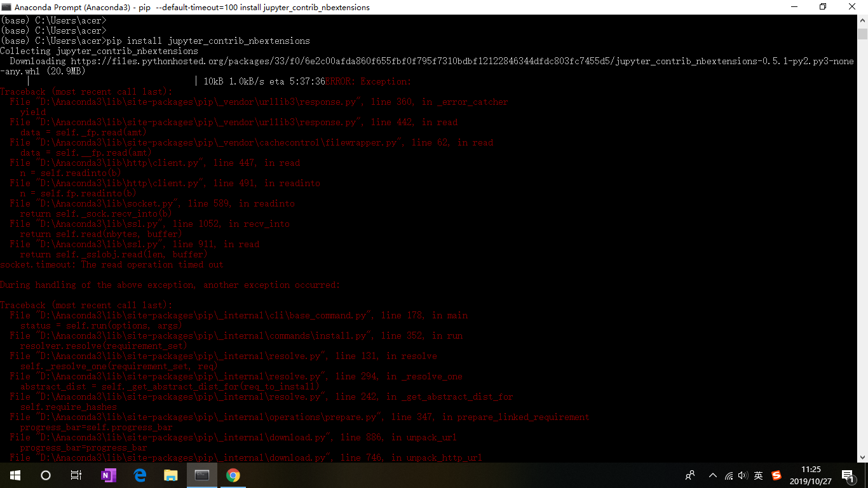Screen dimensions: 868x488
Task: Click the line ending "line 442, in read"
Action: 234,122
